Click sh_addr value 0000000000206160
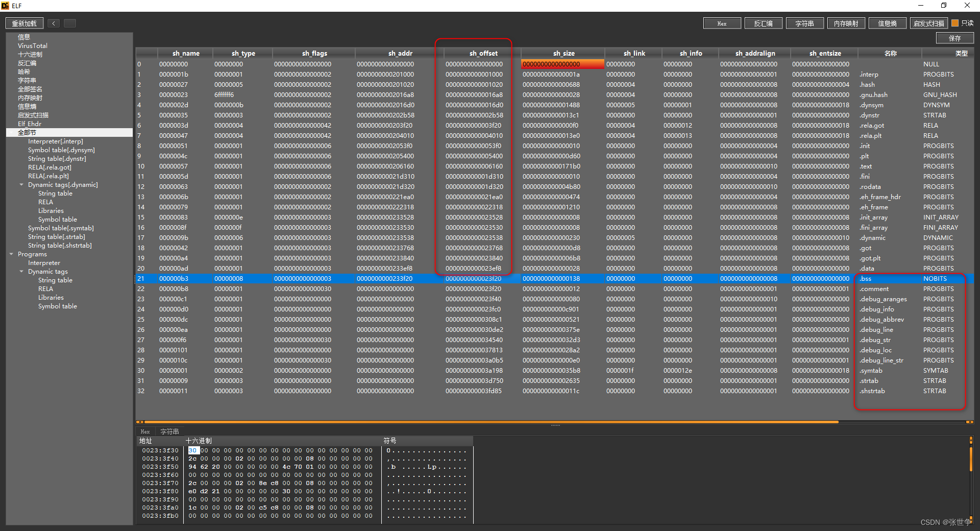The width and height of the screenshot is (980, 531). click(385, 166)
